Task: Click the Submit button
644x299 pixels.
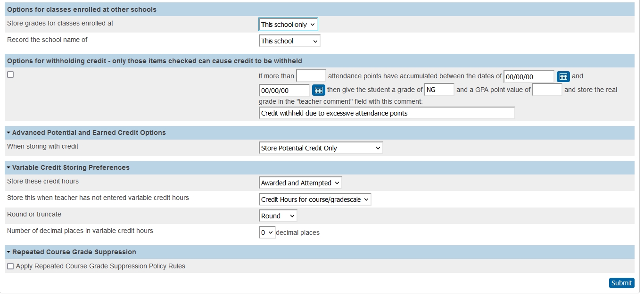Action: pos(621,283)
